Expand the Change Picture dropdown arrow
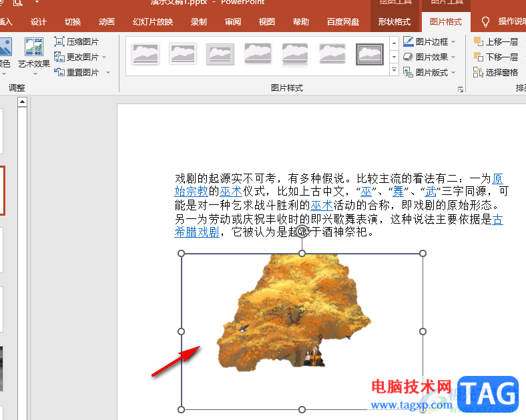The image size is (526, 420). point(104,57)
